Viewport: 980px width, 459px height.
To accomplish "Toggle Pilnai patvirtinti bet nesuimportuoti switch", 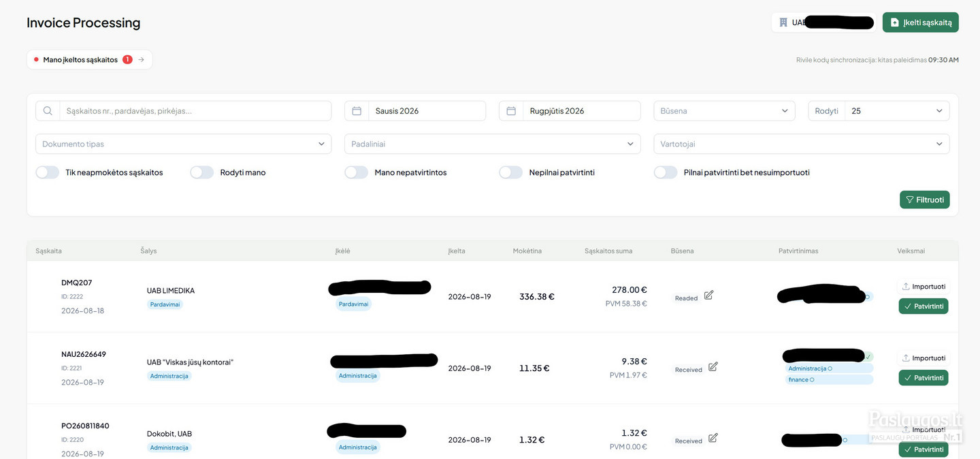I will [666, 172].
